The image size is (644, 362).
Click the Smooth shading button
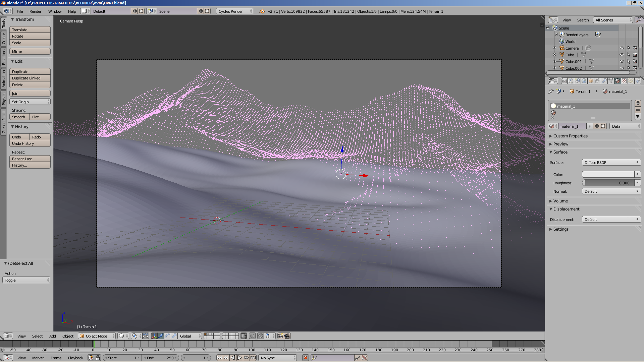19,117
